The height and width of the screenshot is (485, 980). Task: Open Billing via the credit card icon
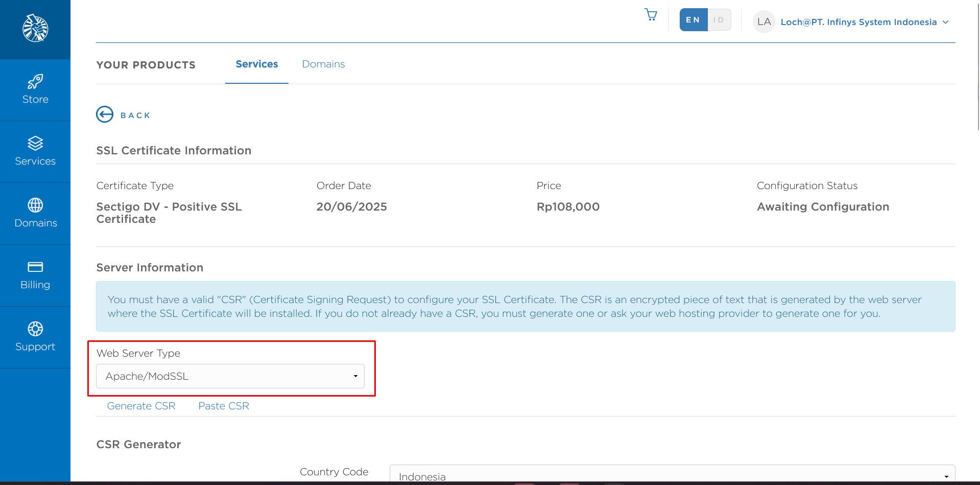[35, 267]
